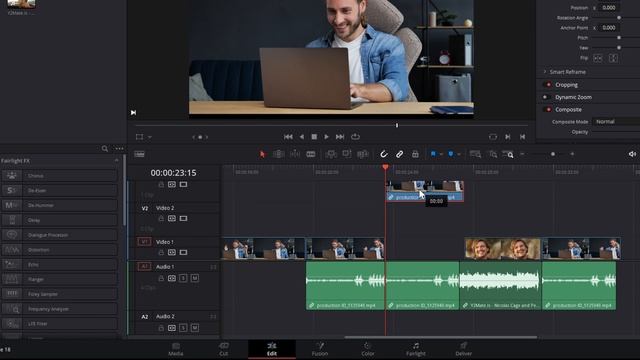Mute timeline audio via speaker icon
This screenshot has width=640, height=360.
[632, 154]
